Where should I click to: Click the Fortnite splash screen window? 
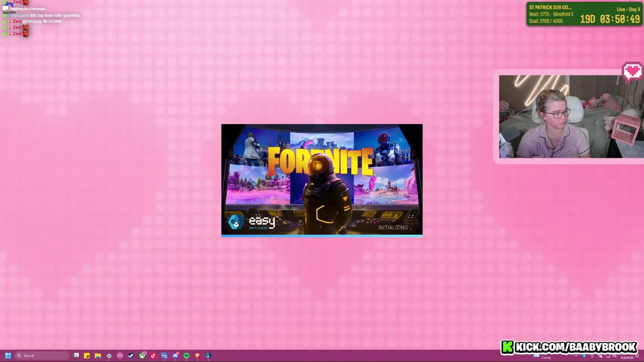322,180
